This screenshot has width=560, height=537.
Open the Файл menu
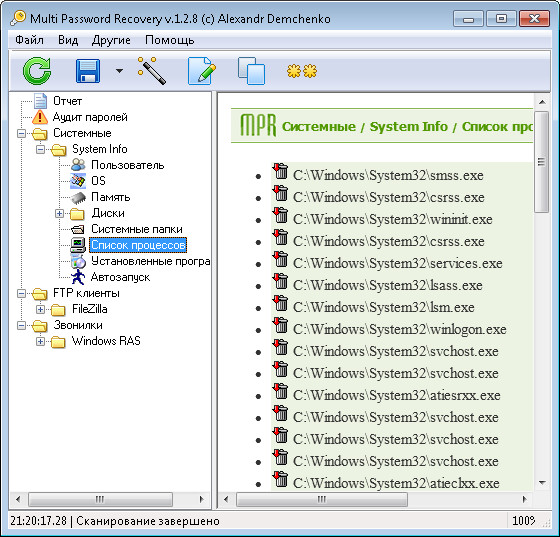coord(29,40)
